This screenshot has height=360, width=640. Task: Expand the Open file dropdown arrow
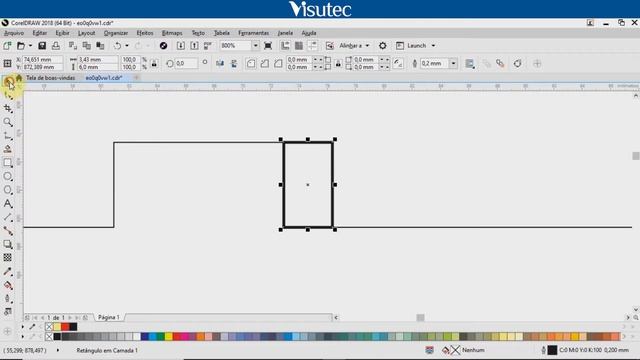tap(30, 46)
